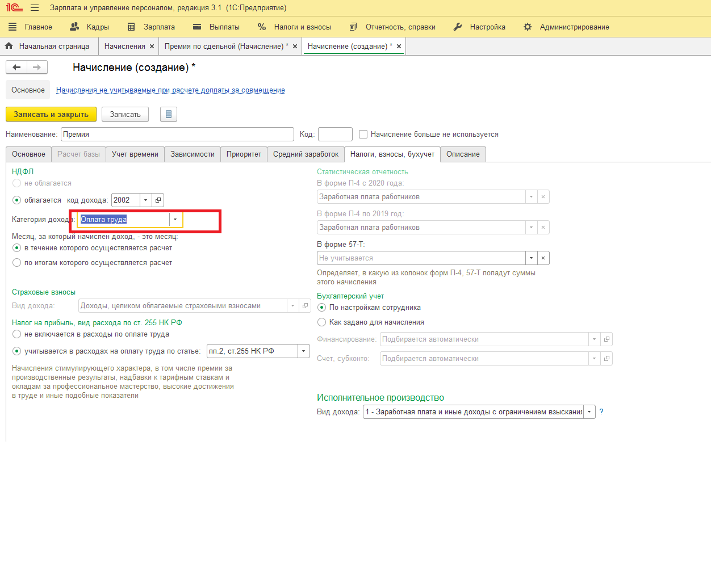The image size is (711, 588).
Task: Click the forward navigation arrow
Action: pos(37,68)
